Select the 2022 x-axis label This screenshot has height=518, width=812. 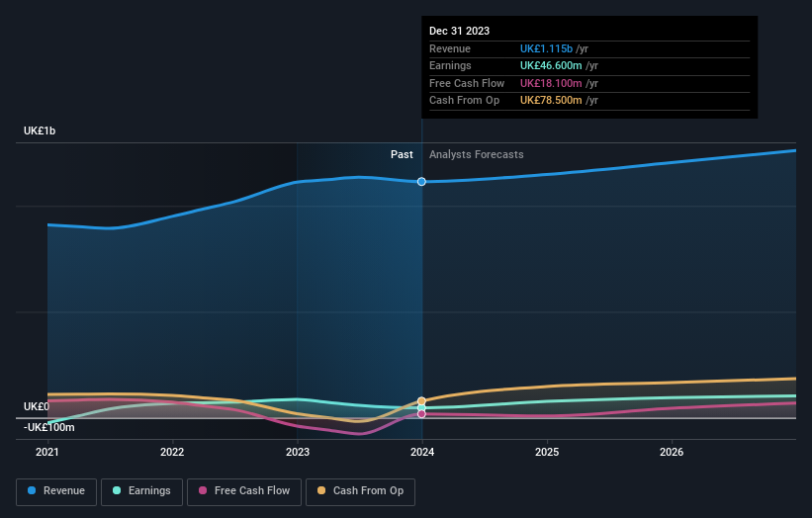click(x=172, y=453)
